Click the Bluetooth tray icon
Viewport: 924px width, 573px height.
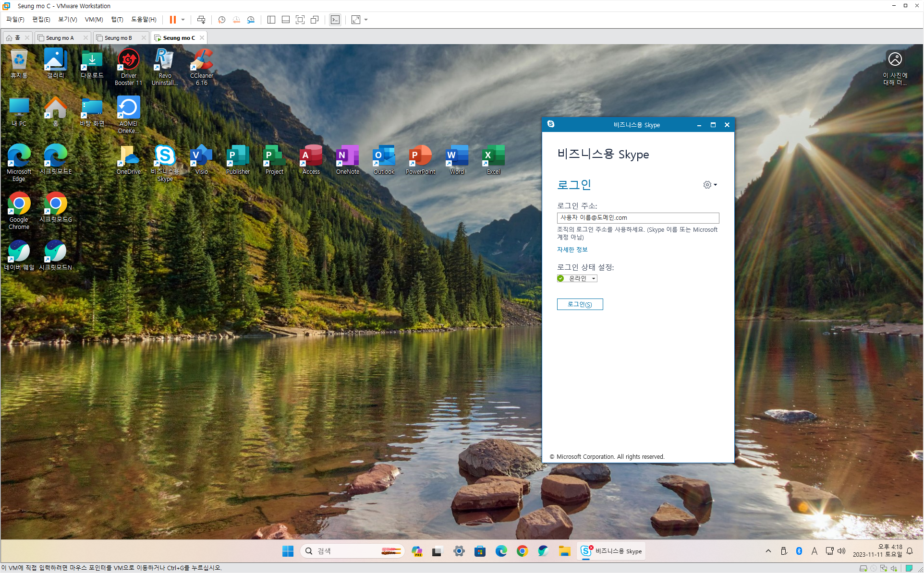[799, 551]
